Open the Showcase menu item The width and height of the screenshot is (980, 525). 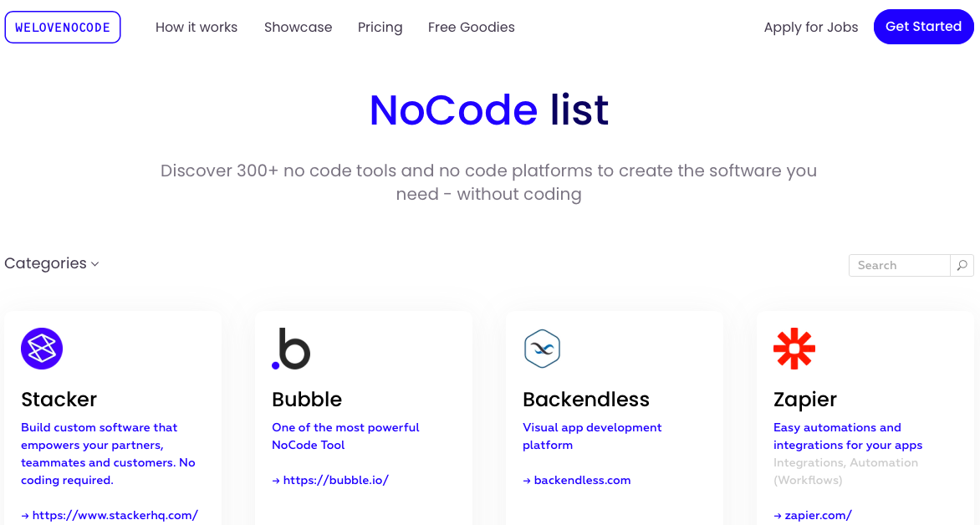click(x=299, y=27)
